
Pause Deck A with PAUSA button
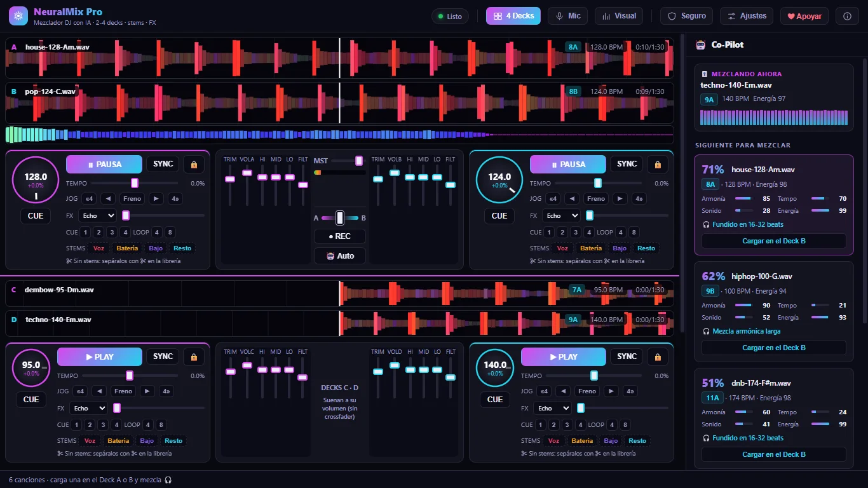(x=104, y=164)
